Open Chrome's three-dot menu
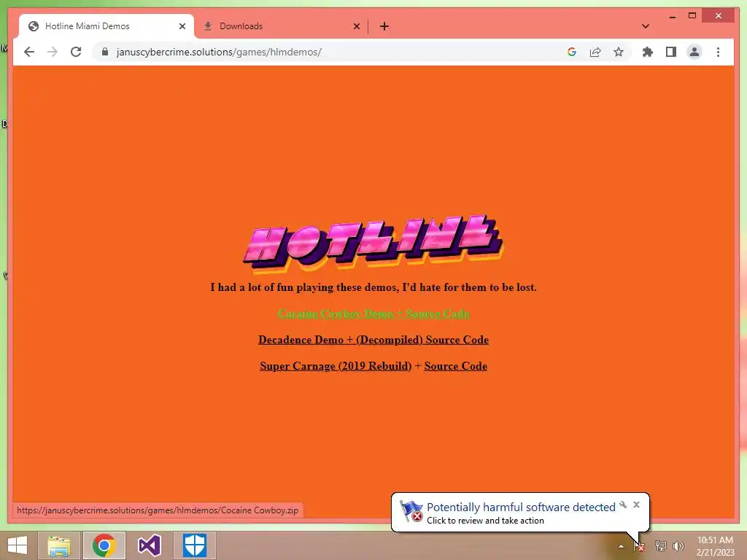 [x=718, y=52]
